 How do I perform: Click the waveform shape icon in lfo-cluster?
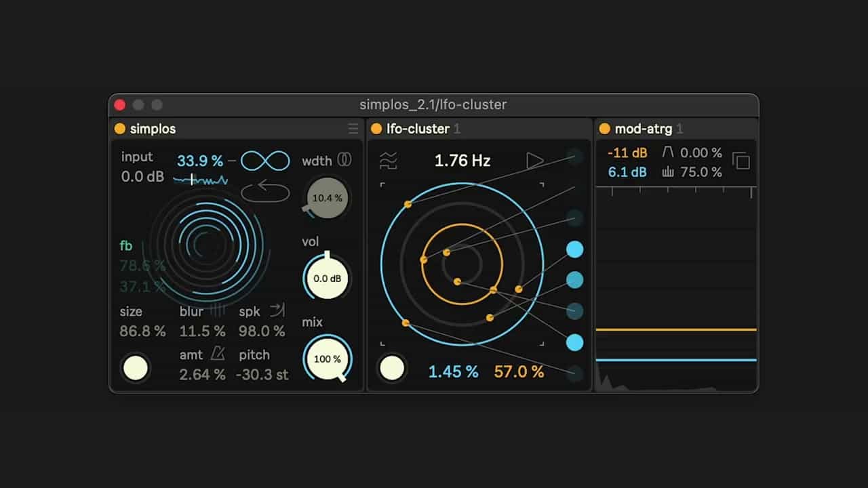(389, 161)
